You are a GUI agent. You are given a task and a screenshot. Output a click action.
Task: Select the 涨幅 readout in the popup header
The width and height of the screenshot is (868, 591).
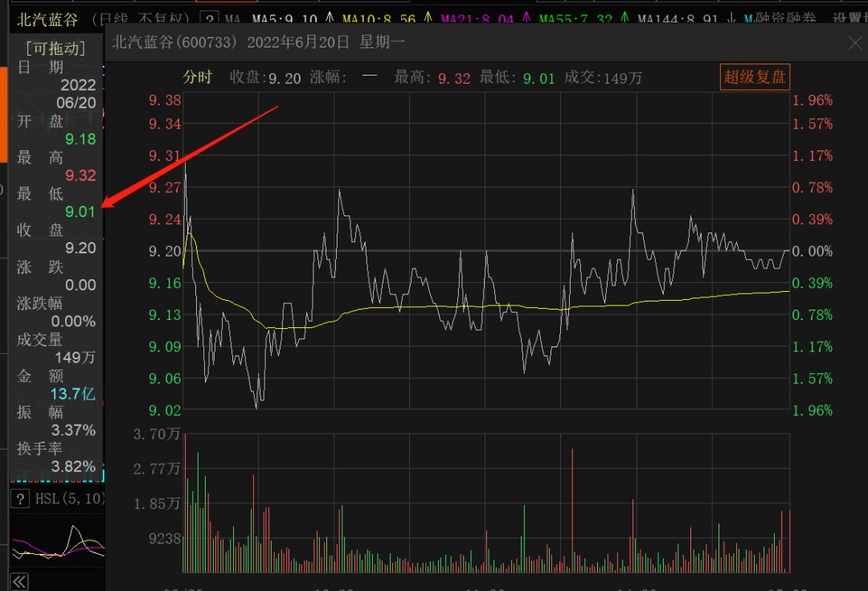pos(344,77)
